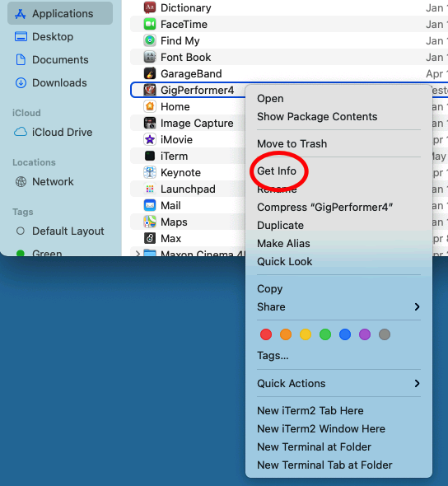The image size is (448, 486).
Task: Choose New iTerm2 Tab Here
Action: (310, 411)
